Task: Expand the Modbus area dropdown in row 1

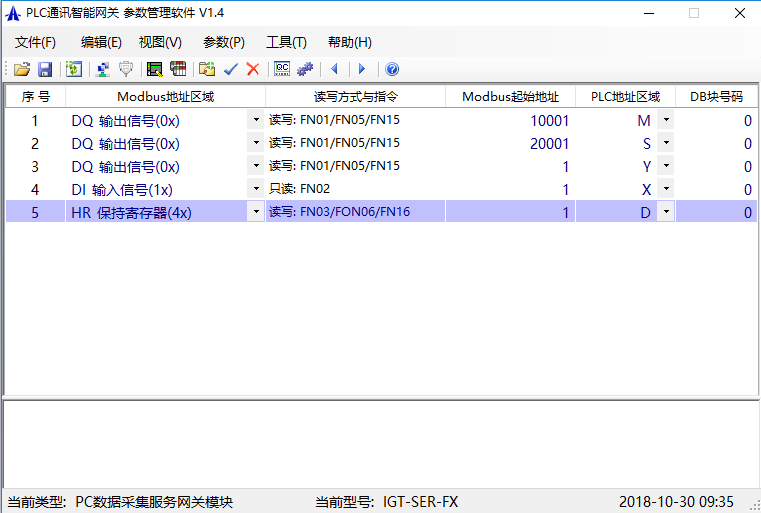Action: coord(256,120)
